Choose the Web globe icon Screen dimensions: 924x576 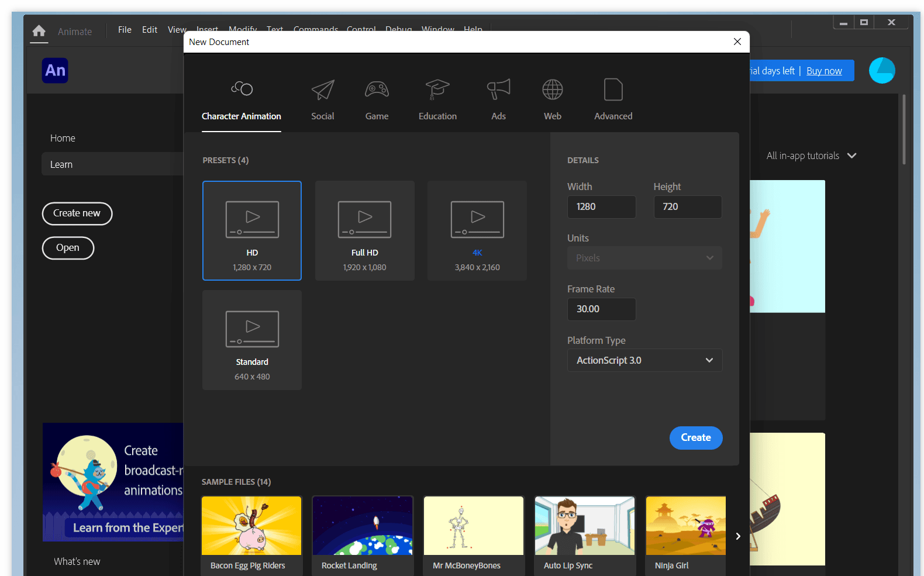tap(552, 90)
